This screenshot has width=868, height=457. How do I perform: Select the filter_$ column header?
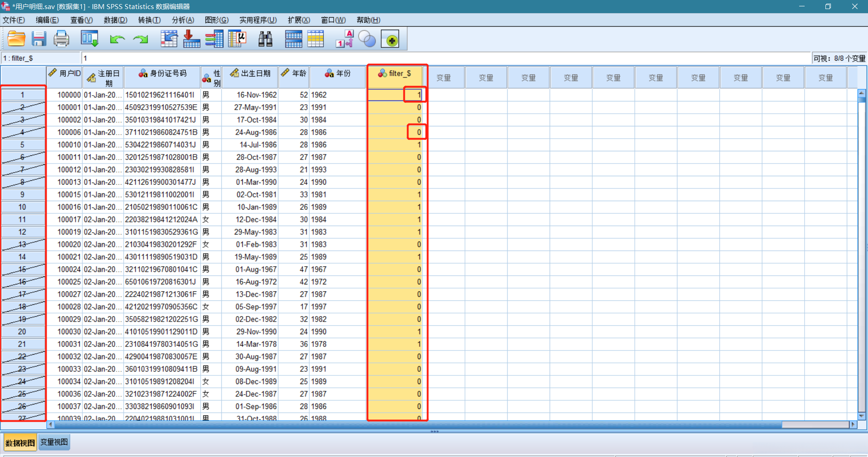point(395,77)
